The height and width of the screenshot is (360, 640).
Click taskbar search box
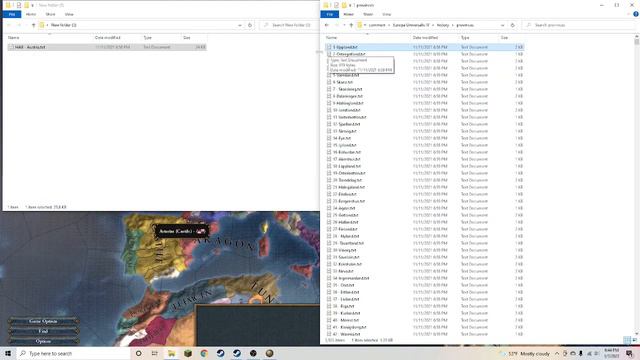pos(73,353)
